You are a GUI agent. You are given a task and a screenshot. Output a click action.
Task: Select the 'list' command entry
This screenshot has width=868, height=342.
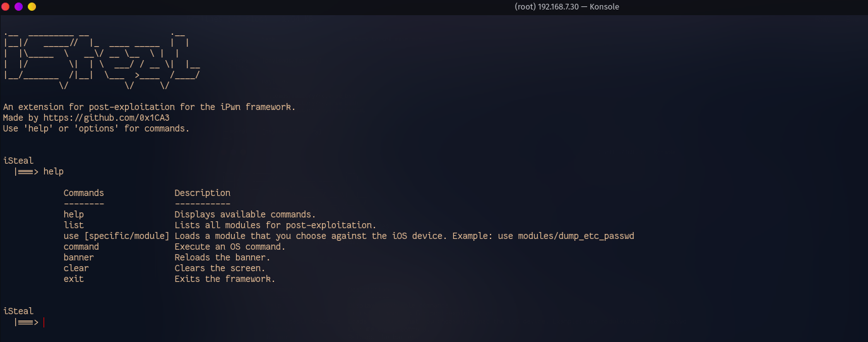[74, 225]
